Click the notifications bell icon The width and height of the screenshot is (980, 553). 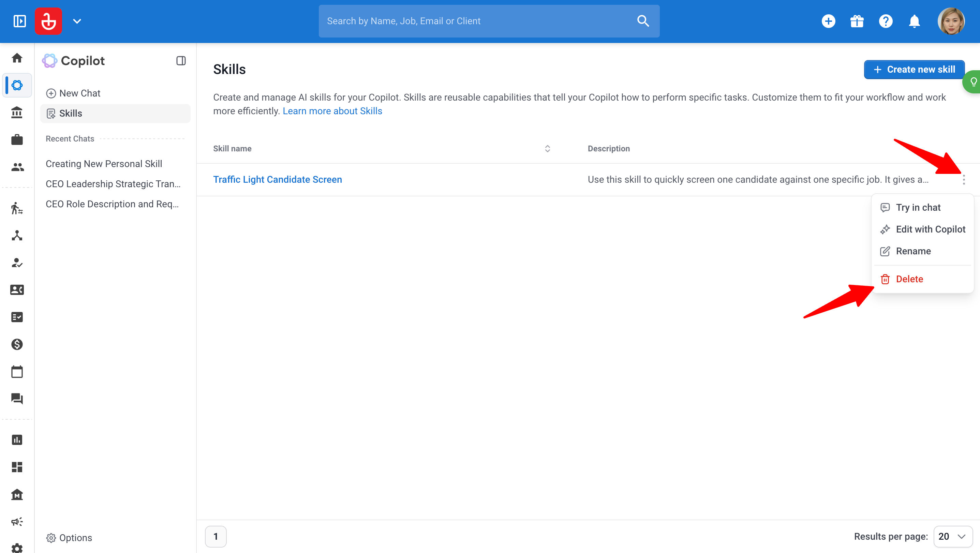pos(914,21)
